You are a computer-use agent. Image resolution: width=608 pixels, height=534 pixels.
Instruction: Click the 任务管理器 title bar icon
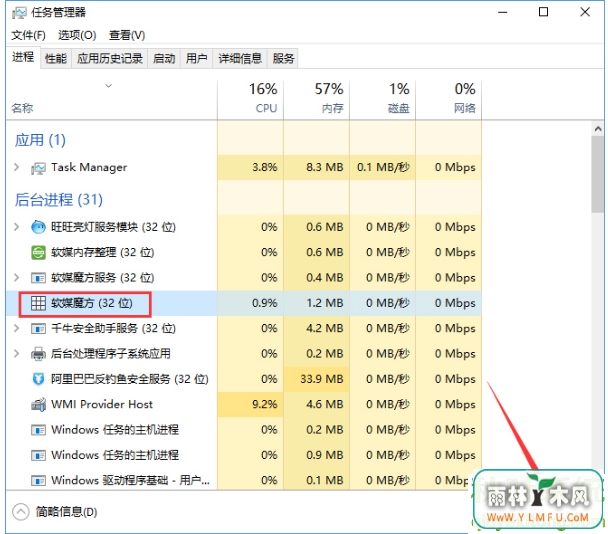19,13
